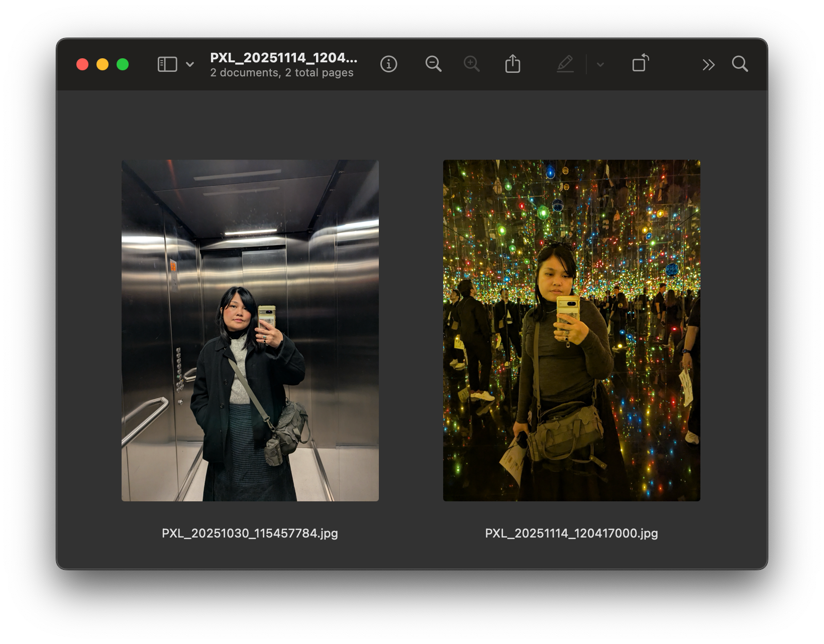Click filename PXL_20251114_120417000.jpg
824x644 pixels.
coord(572,533)
